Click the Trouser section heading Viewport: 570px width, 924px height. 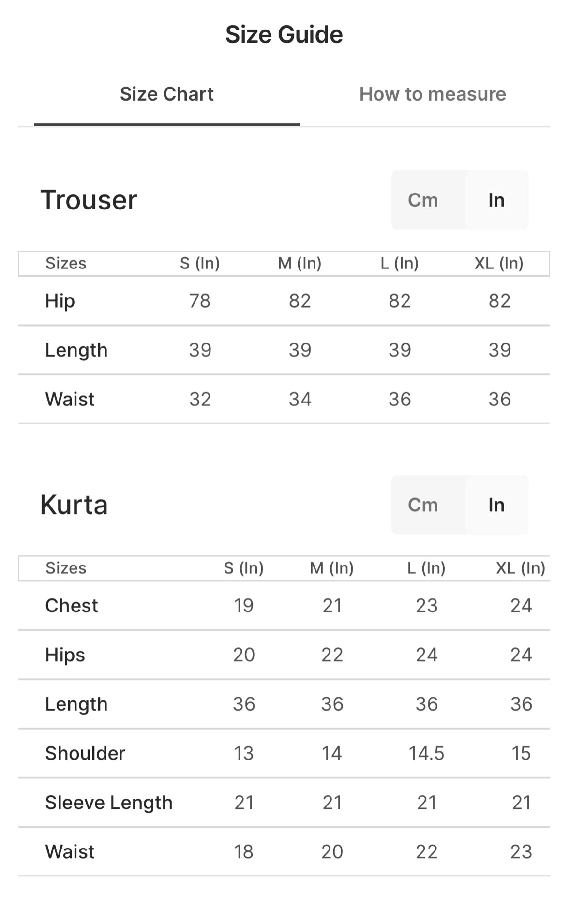[x=89, y=200]
